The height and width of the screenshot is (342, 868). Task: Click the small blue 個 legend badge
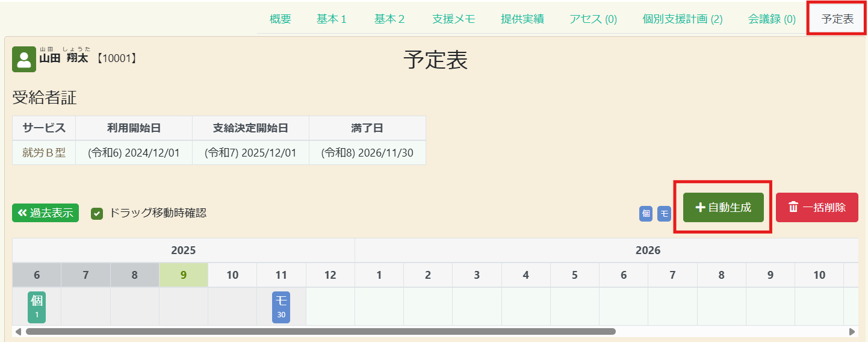coord(646,213)
